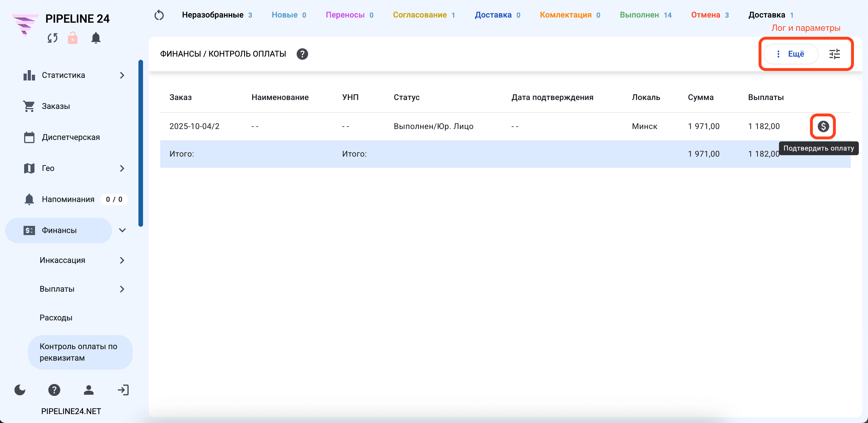Image resolution: width=868 pixels, height=423 pixels.
Task: Collapse the Финансы section chevron
Action: [122, 230]
